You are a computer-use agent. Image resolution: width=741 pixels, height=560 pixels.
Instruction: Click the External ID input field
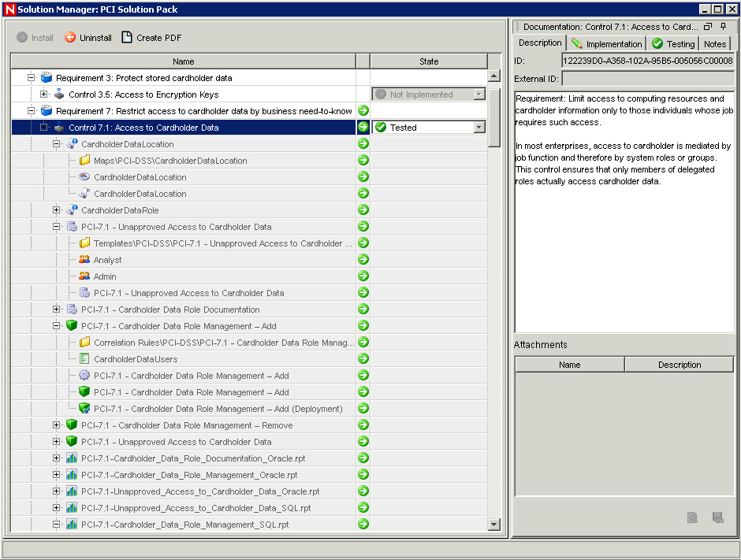pos(648,79)
